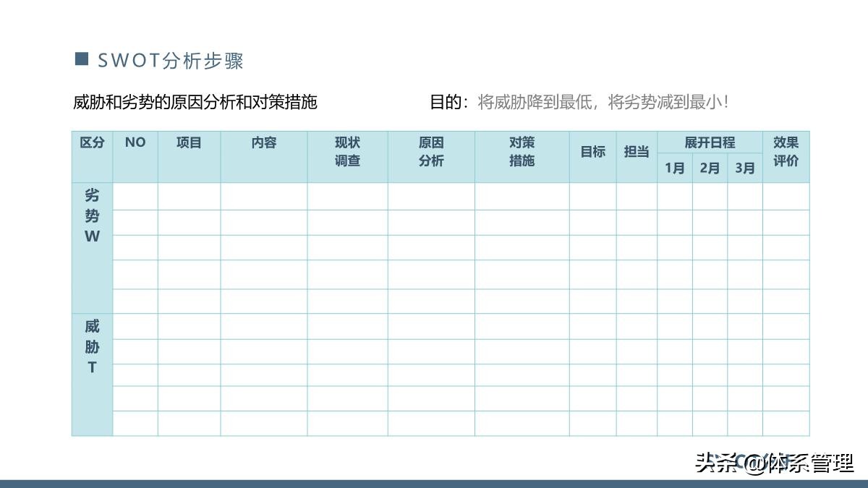Select the 区分 header cell
Image resolution: width=868 pixels, height=488 pixels.
tap(92, 143)
